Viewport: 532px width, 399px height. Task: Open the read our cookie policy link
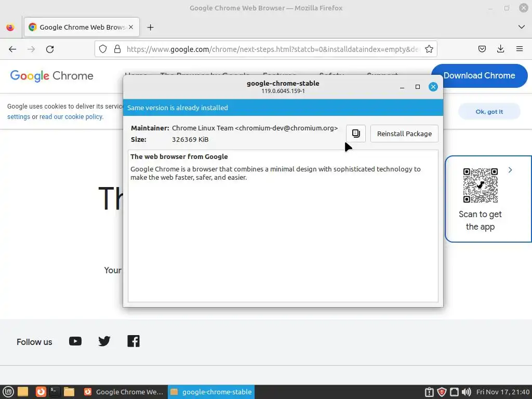(71, 117)
